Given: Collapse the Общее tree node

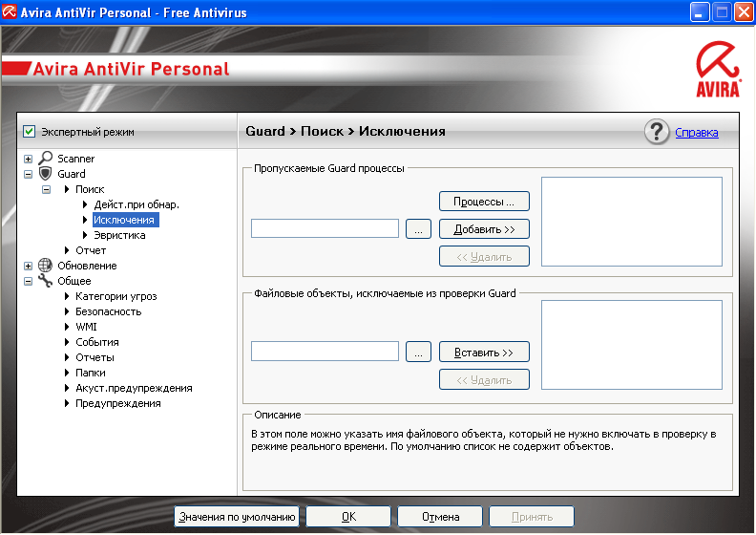Looking at the screenshot, I should point(28,281).
